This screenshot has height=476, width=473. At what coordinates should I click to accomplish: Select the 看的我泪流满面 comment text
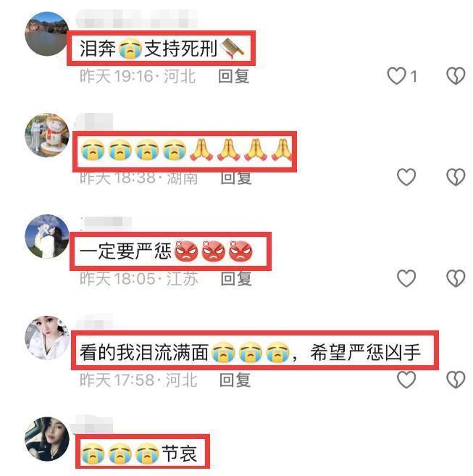[250, 352]
